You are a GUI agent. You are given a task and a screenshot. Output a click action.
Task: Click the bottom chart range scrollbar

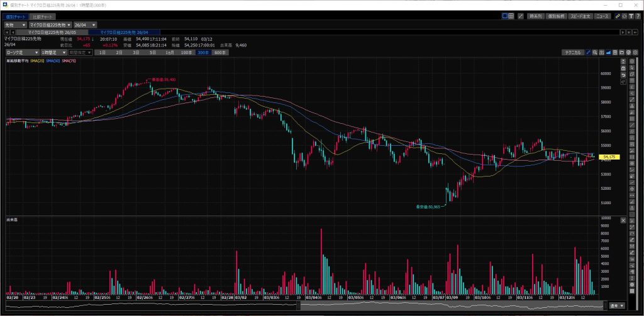[453, 306]
